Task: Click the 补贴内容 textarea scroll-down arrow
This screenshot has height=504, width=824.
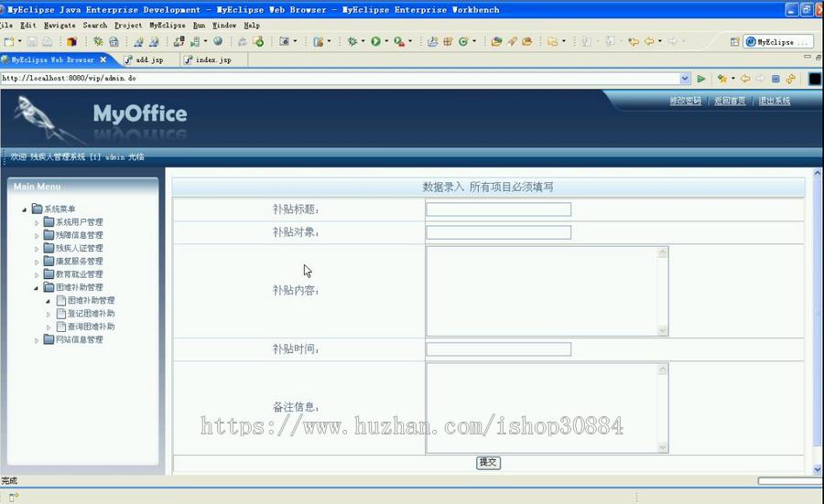Action: [x=663, y=330]
